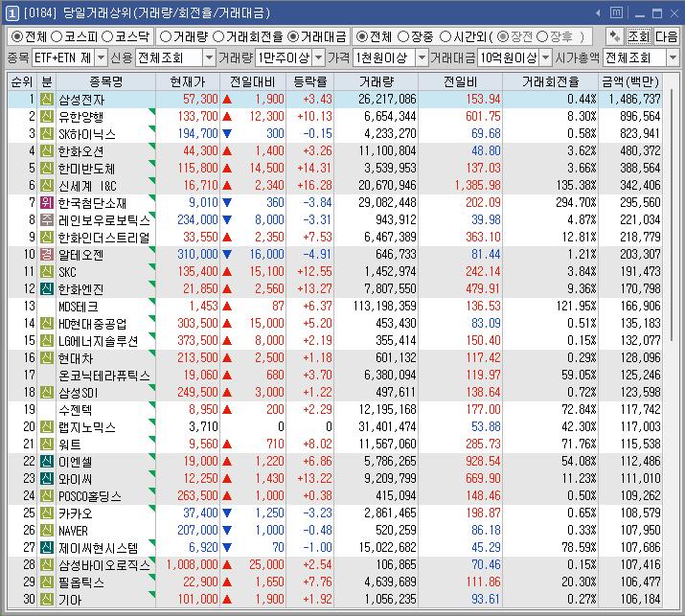Select the MDS테크 row name
The height and width of the screenshot is (616, 685).
[x=79, y=307]
